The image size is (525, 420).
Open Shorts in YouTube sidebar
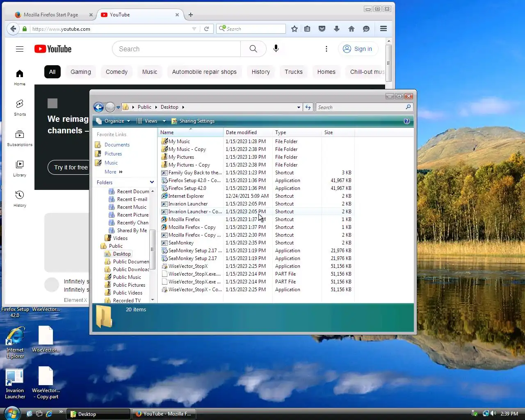coord(20,108)
